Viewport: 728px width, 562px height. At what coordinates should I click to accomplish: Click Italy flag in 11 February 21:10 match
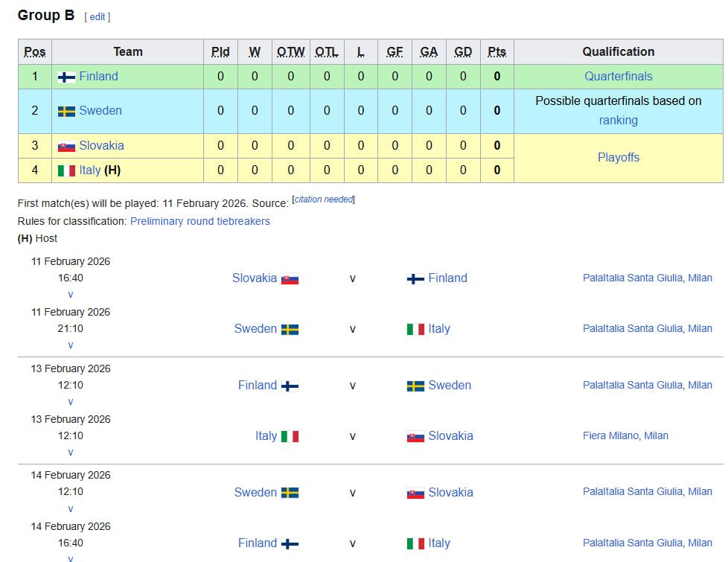[415, 329]
